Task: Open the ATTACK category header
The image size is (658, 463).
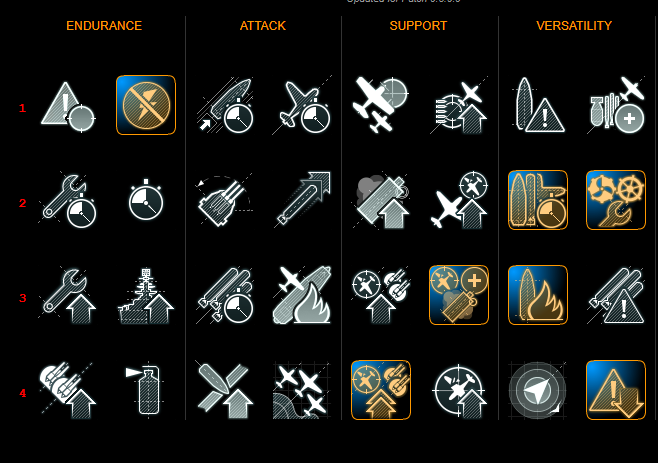Action: (x=263, y=26)
